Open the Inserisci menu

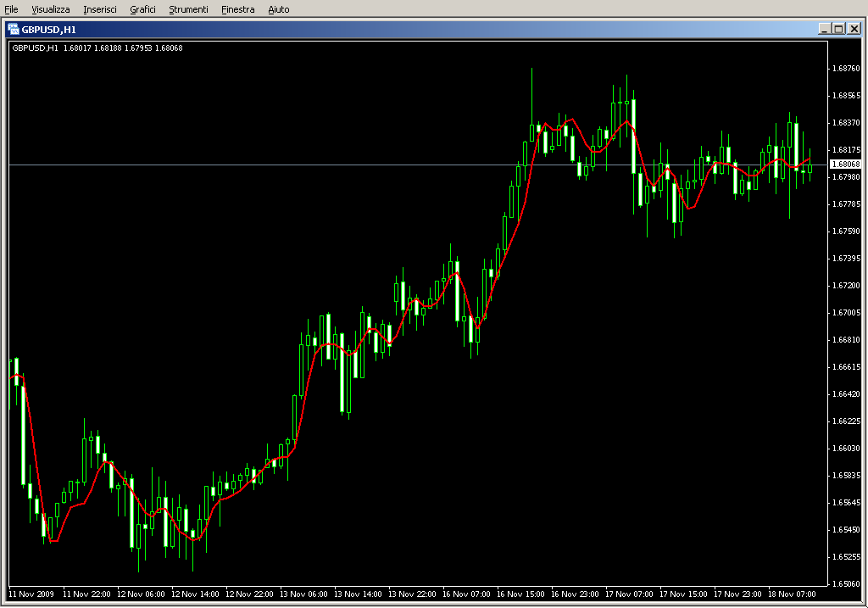tap(100, 9)
